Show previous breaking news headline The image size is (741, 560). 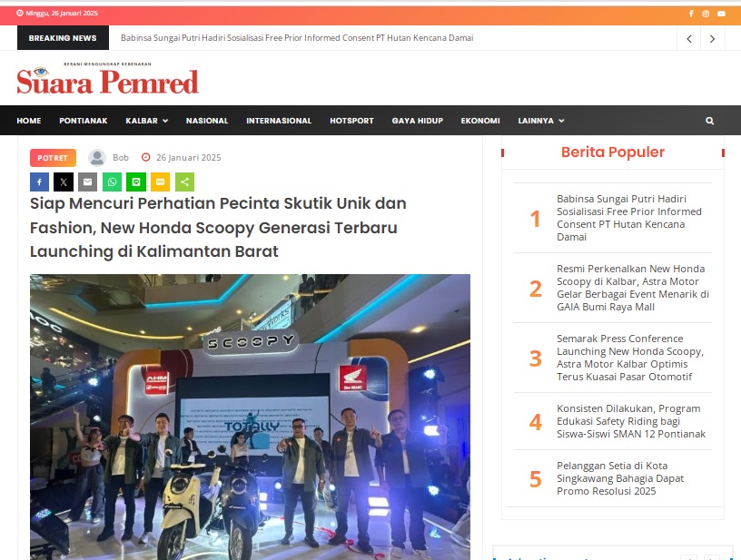pyautogui.click(x=689, y=39)
